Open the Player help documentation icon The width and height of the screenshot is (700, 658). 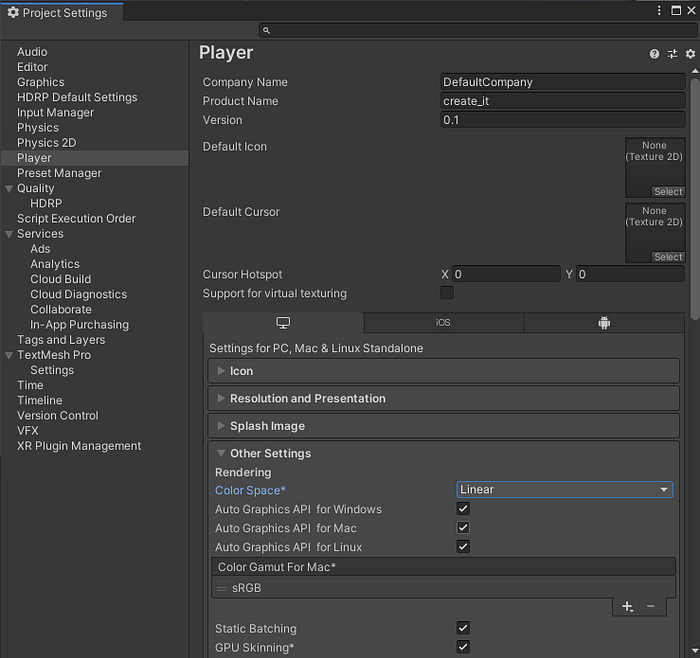point(654,54)
